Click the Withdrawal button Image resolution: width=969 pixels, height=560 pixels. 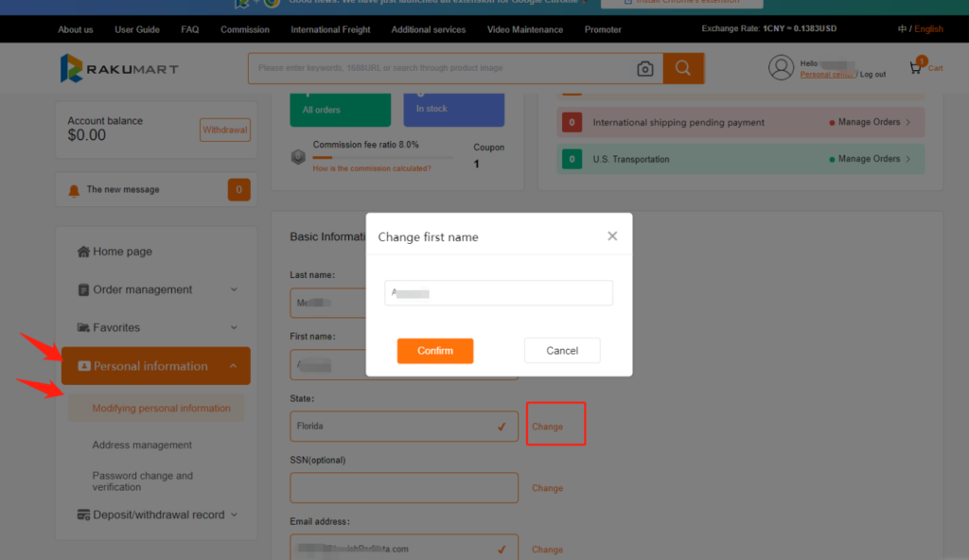click(225, 130)
